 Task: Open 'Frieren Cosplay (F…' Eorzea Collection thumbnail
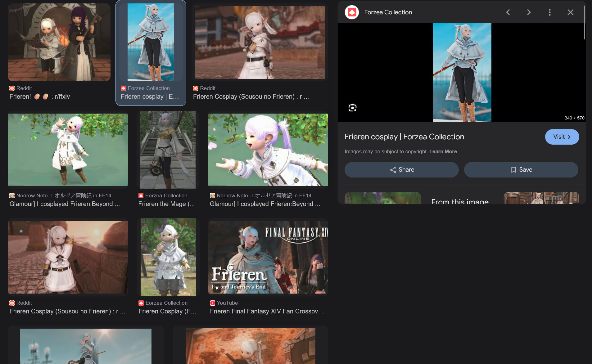click(168, 257)
